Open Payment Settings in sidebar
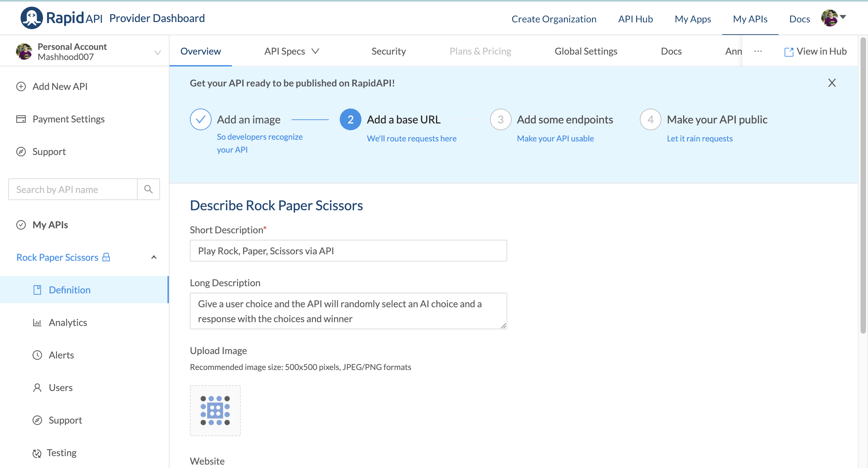This screenshot has width=868, height=468. 68,119
